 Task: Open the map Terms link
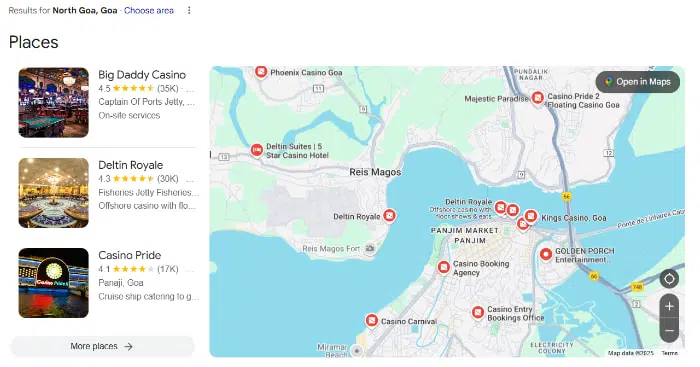pyautogui.click(x=669, y=353)
